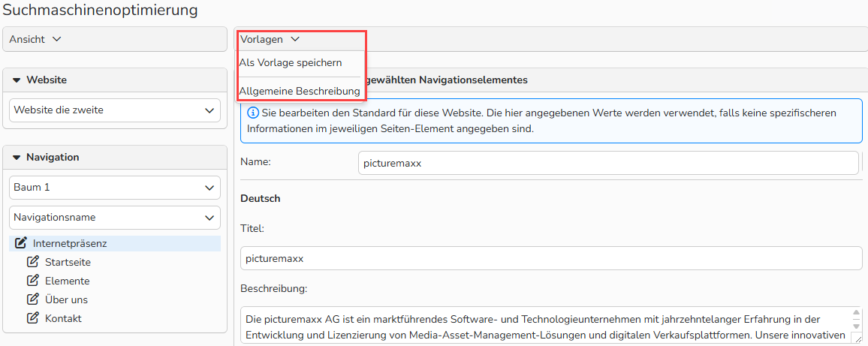Click the Beschreibung scrollbar up arrow
868x346 pixels.
[856, 314]
